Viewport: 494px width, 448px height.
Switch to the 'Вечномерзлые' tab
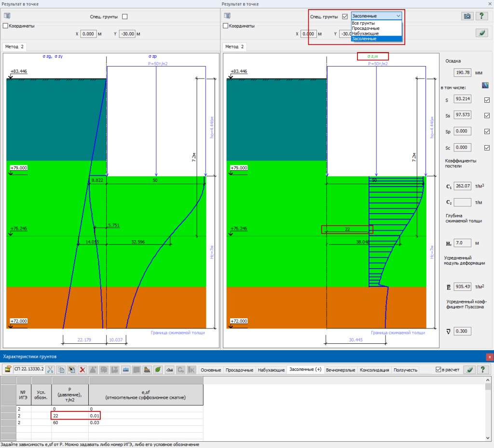click(x=341, y=370)
